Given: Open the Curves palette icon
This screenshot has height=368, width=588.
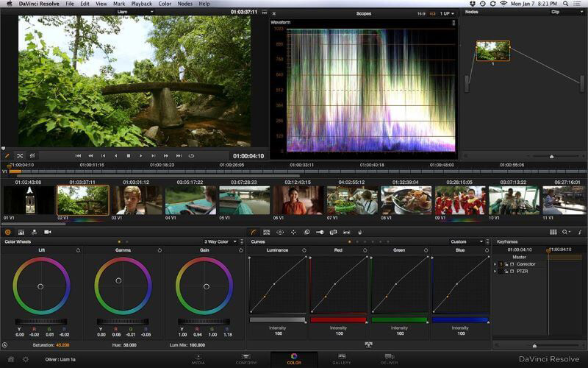Looking at the screenshot, I should [x=253, y=232].
